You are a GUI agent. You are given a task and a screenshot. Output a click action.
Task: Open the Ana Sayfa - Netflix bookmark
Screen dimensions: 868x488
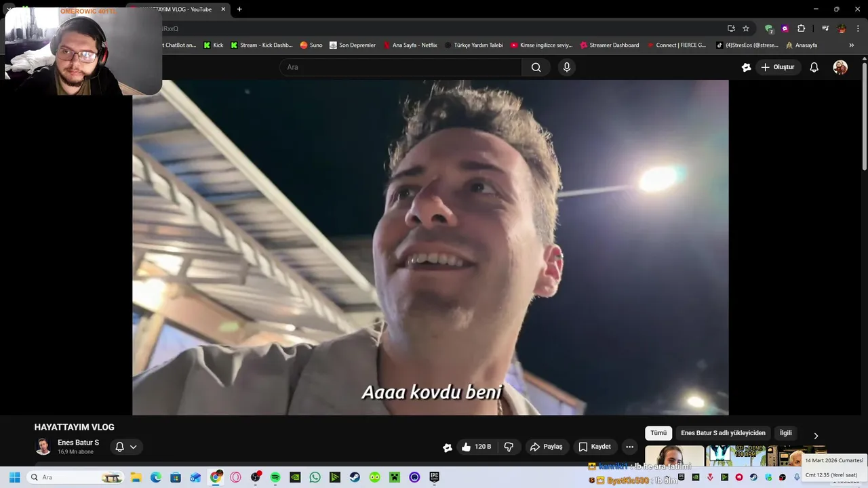click(x=410, y=45)
